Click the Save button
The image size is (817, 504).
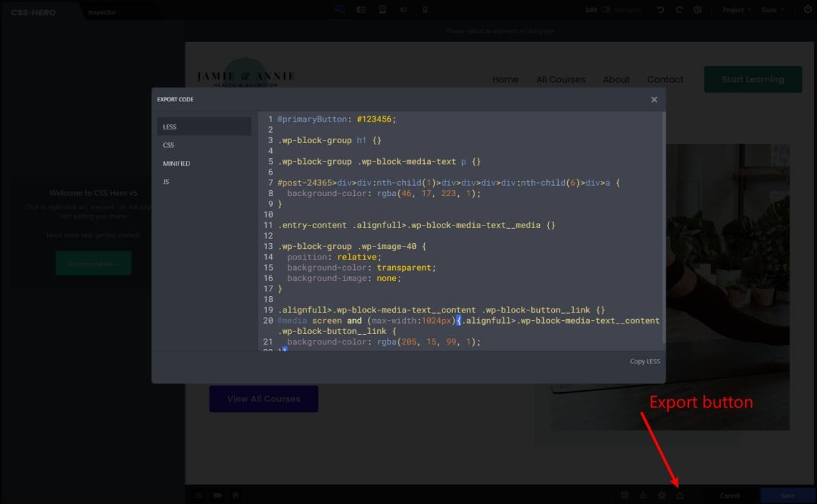tap(788, 496)
